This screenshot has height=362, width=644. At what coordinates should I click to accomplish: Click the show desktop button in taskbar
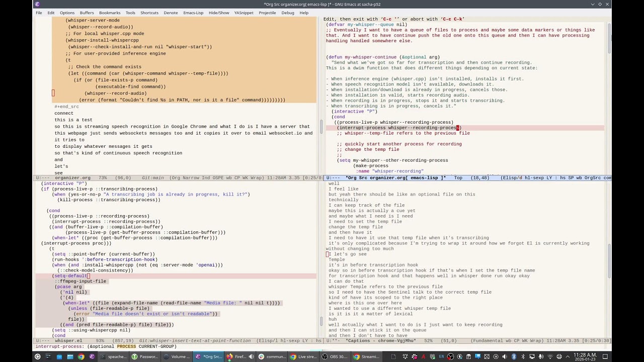(x=605, y=356)
